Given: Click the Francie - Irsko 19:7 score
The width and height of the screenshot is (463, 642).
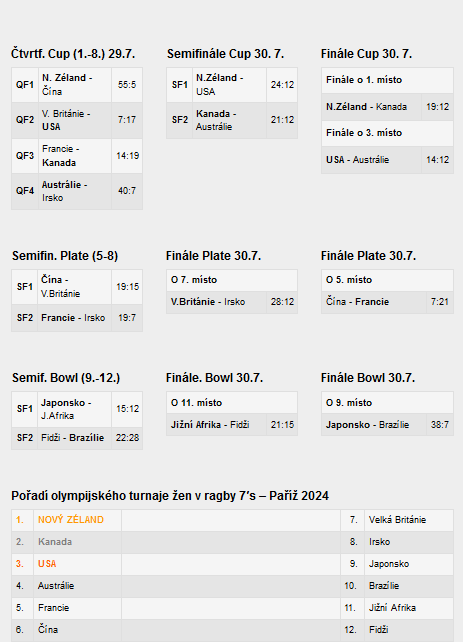Looking at the screenshot, I should tap(127, 318).
